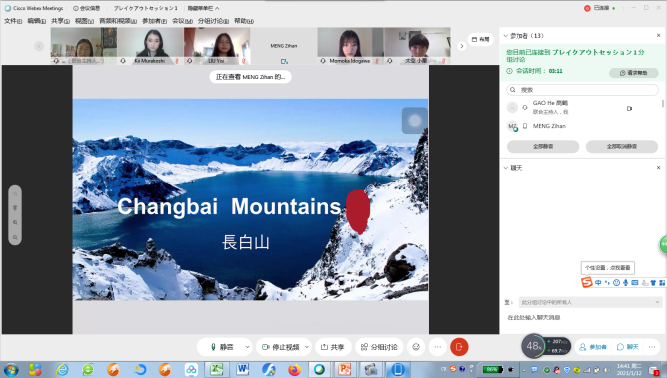Open more options ellipsis in meeting controls

[437, 347]
